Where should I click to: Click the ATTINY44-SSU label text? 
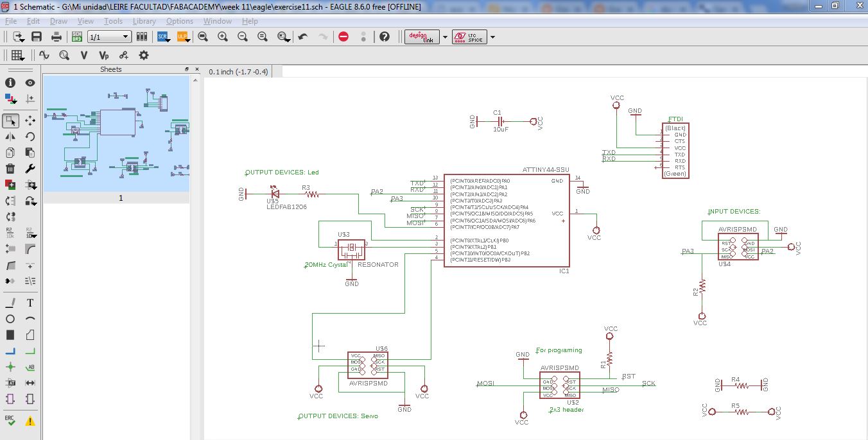546,170
